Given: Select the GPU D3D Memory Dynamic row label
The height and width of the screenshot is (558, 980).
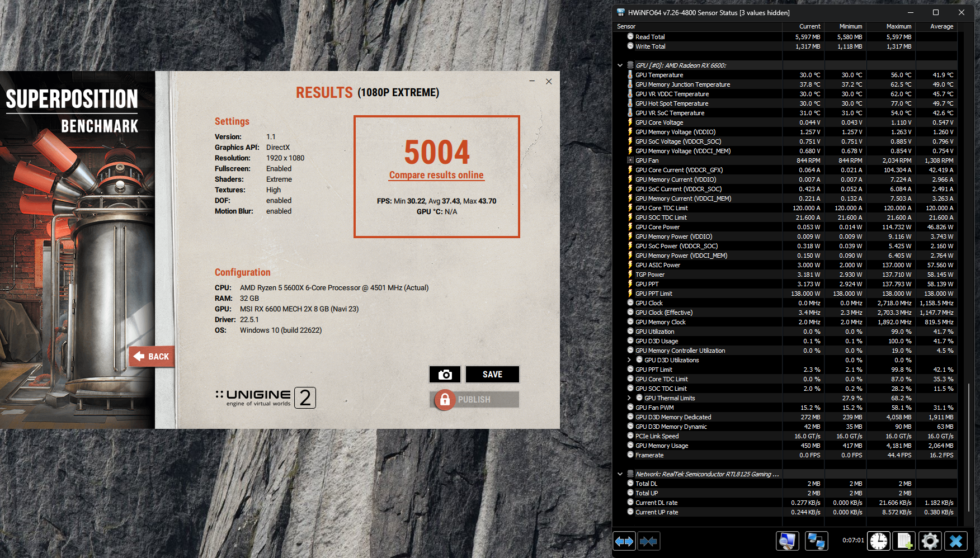Looking at the screenshot, I should click(x=671, y=427).
